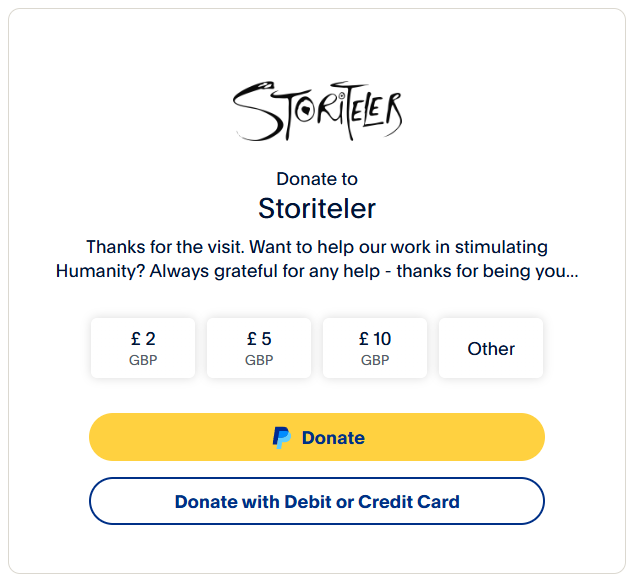Viewport: 638px width, 580px height.
Task: Click the "Thanks for the visit" line
Action: (317, 247)
